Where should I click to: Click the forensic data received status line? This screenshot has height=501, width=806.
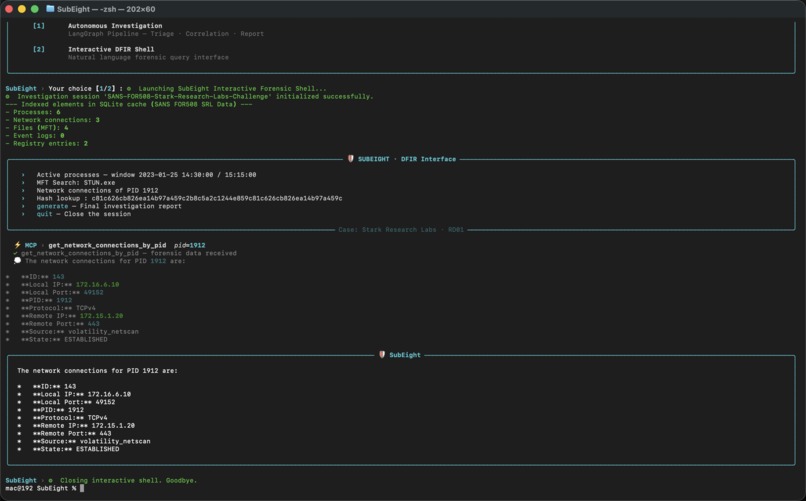click(x=129, y=253)
